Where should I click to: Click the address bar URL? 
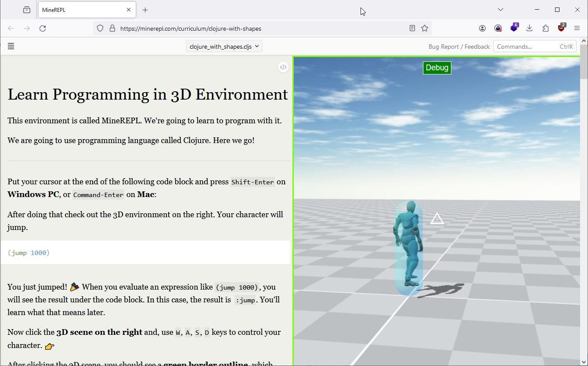(191, 29)
